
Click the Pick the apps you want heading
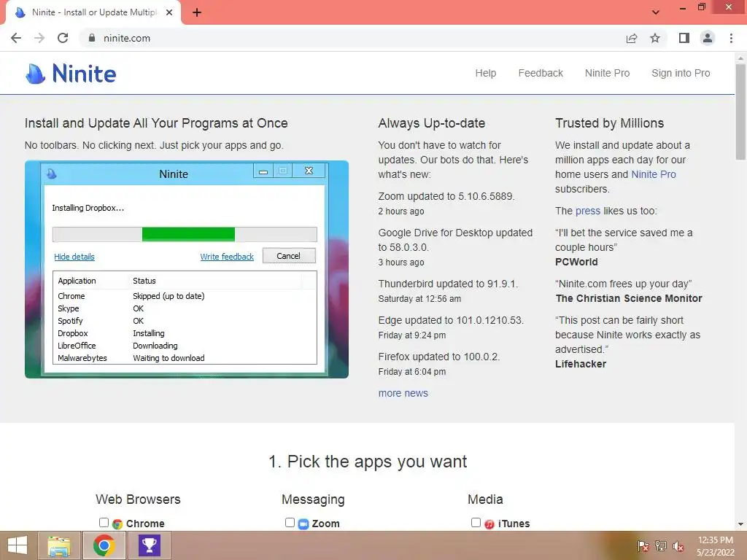[x=368, y=462]
